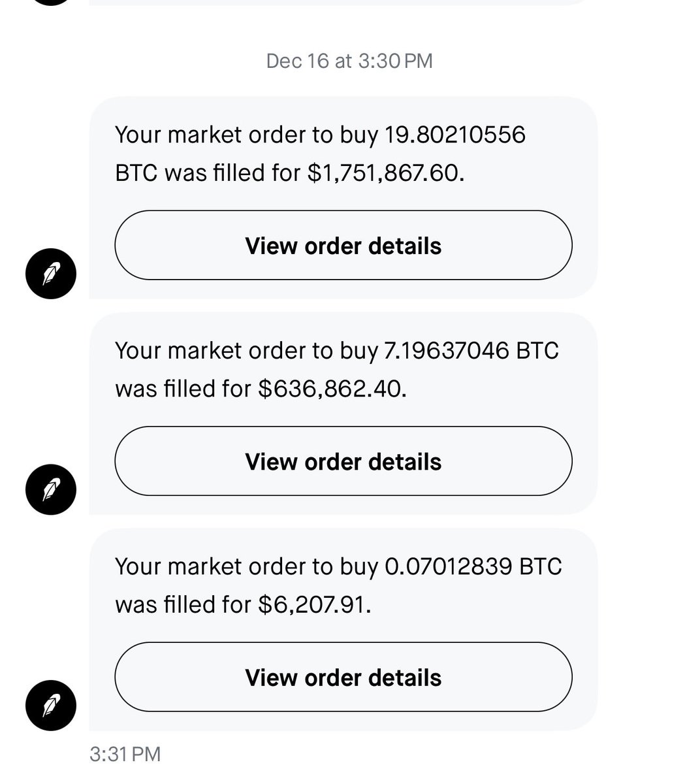
Task: Select the 19.80210556 BTC order message text
Action: coord(320,154)
